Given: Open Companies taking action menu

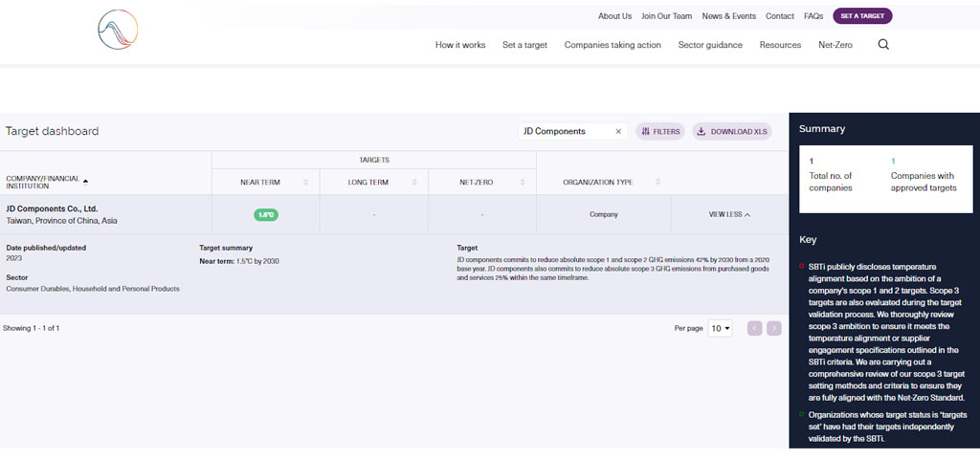Looking at the screenshot, I should click(x=612, y=45).
